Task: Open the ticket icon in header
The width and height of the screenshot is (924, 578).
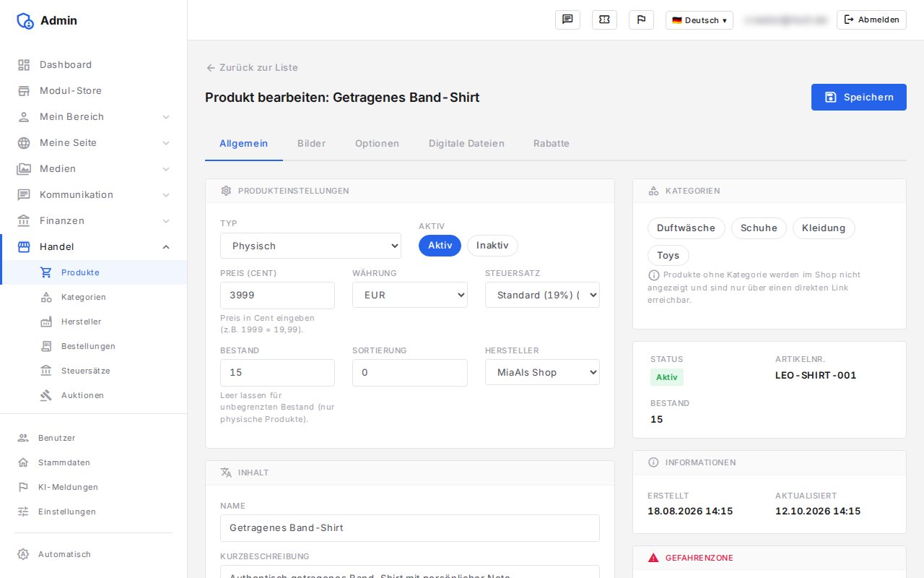Action: [604, 20]
